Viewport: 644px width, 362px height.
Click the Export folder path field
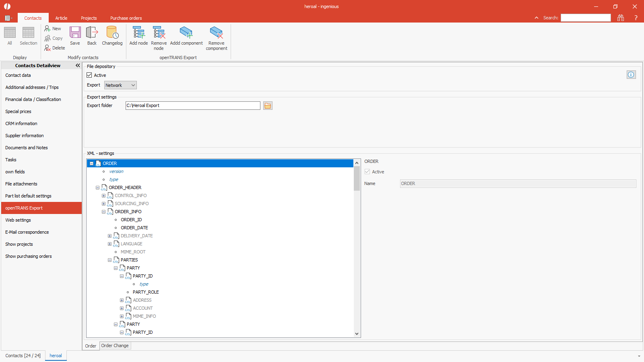(x=192, y=106)
